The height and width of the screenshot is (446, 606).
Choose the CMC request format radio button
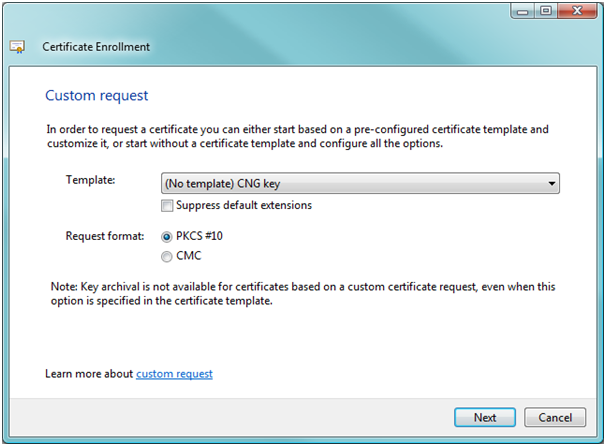167,256
